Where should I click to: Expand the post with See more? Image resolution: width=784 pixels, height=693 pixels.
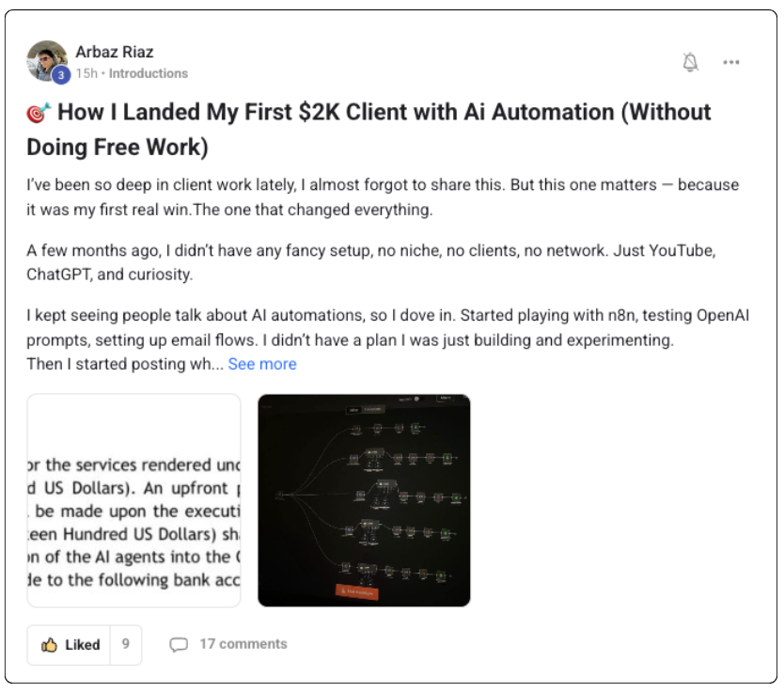tap(262, 364)
